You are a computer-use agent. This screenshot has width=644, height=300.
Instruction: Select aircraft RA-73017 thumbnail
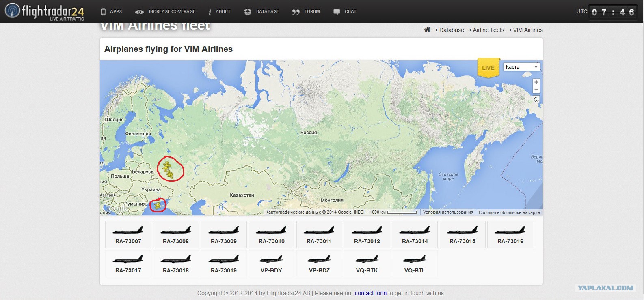pos(128,264)
